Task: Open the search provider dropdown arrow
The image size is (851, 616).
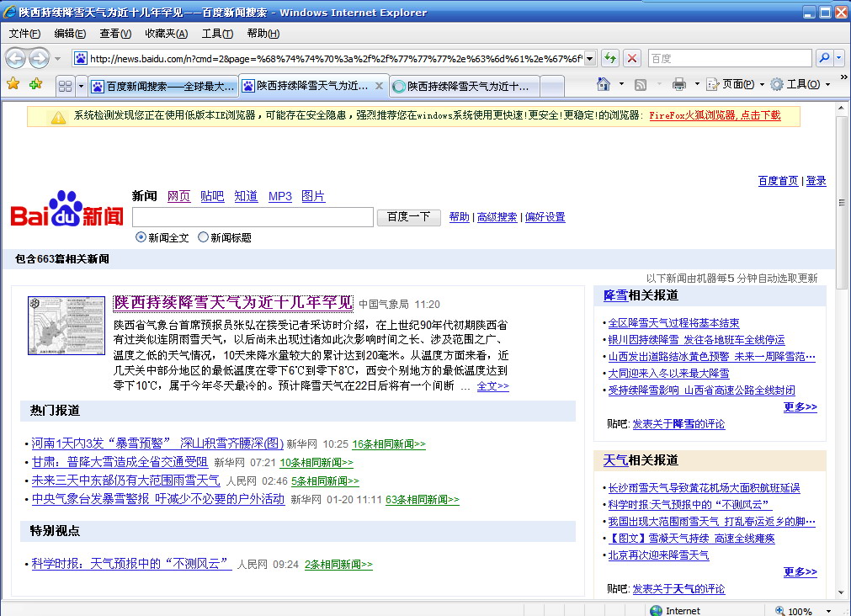Action: click(x=838, y=57)
